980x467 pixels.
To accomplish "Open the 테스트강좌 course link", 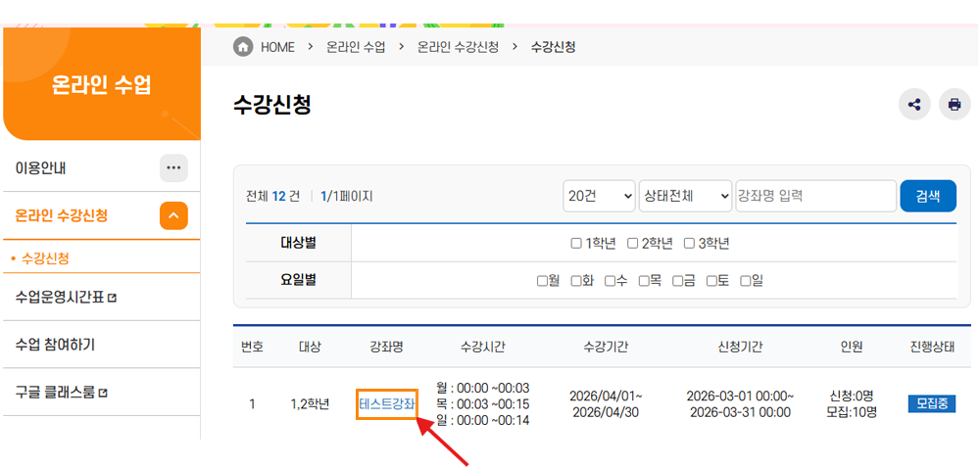I will (387, 404).
